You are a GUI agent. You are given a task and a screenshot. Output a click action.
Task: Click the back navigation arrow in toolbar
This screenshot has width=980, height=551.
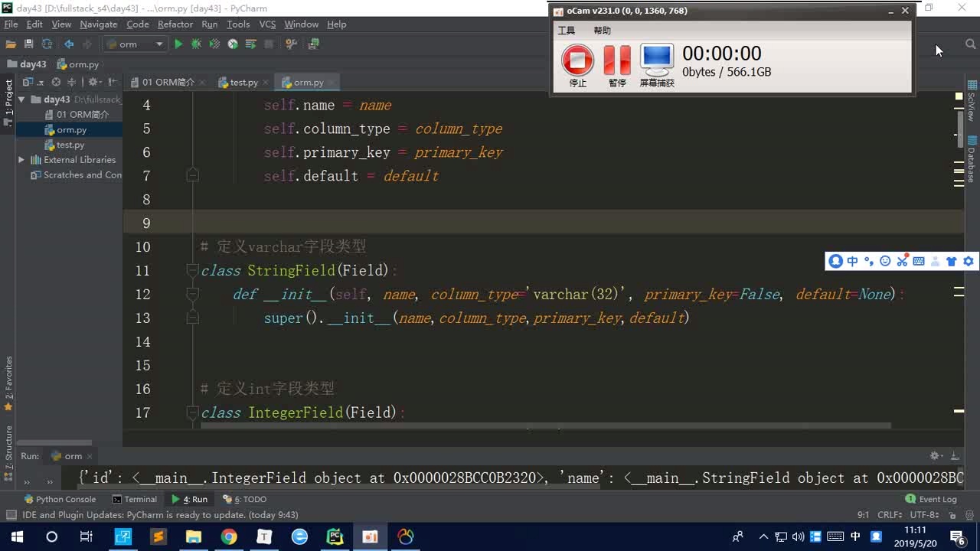click(x=69, y=44)
